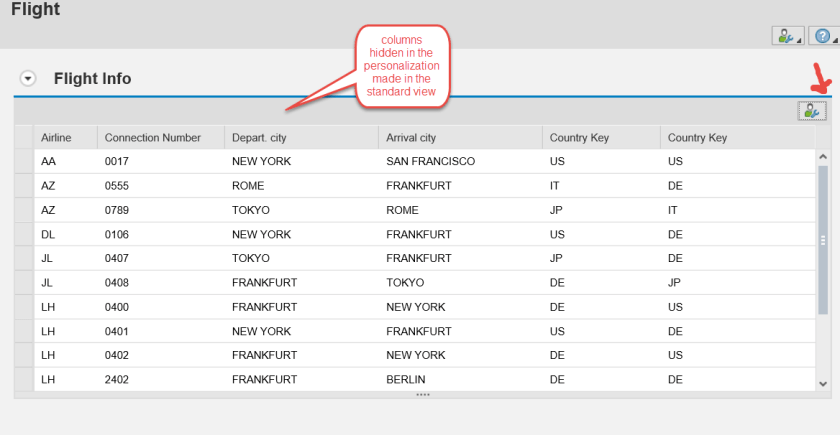Click the DL airline cell

[48, 234]
